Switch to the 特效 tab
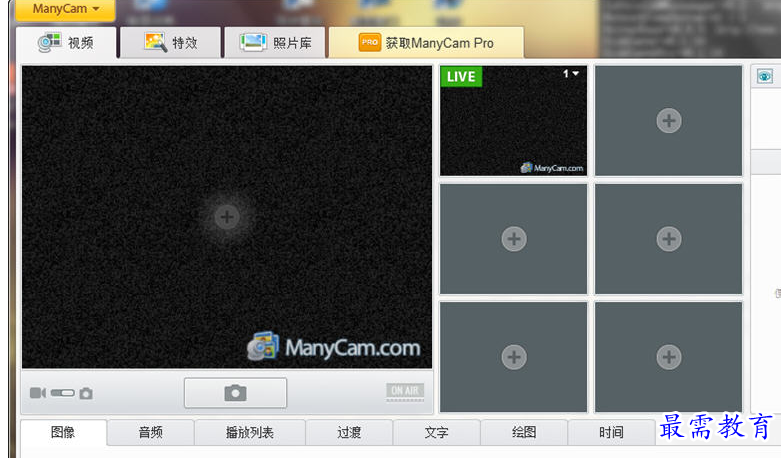The width and height of the screenshot is (781, 458). [171, 43]
